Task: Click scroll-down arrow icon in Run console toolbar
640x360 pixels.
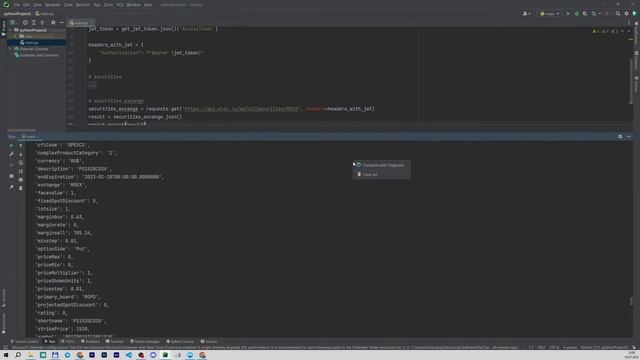Action: (21, 154)
